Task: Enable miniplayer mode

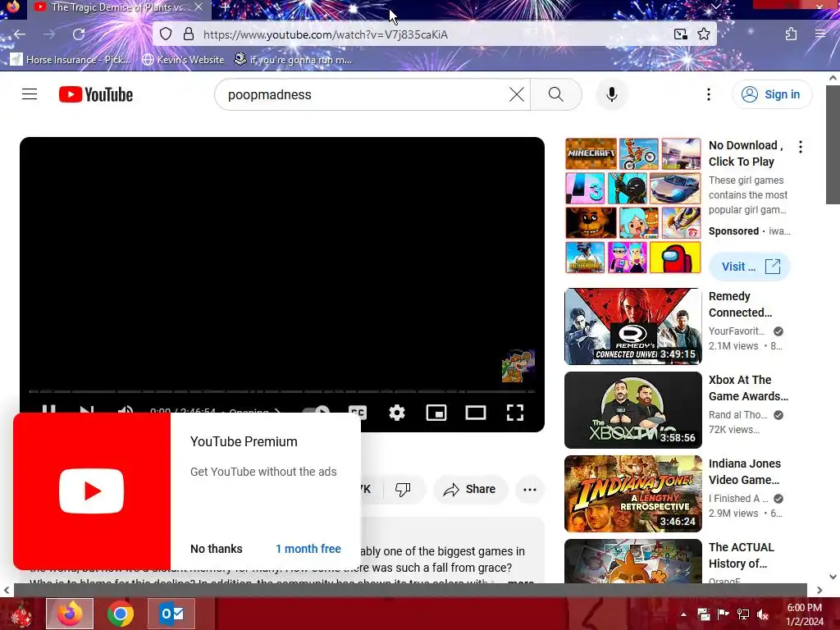Action: (x=436, y=413)
